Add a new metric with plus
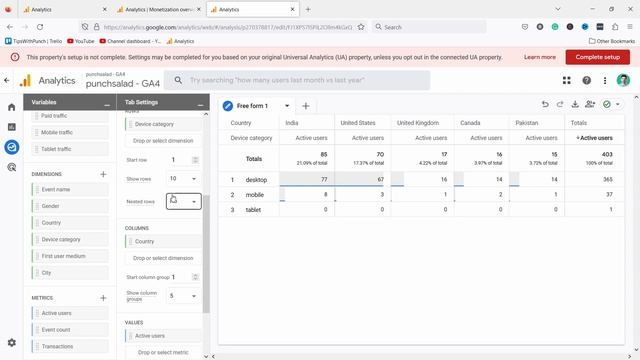640x360 pixels. pyautogui.click(x=103, y=298)
